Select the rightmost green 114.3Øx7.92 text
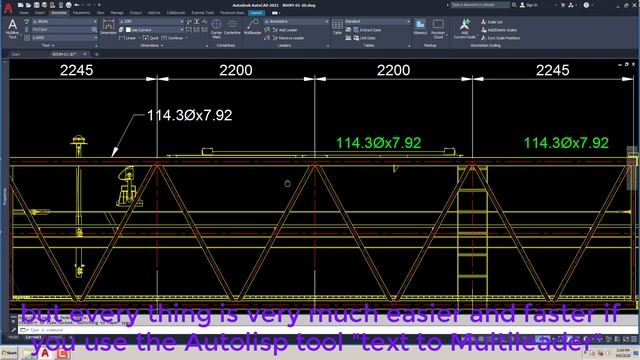This screenshot has width=640, height=360. click(566, 143)
